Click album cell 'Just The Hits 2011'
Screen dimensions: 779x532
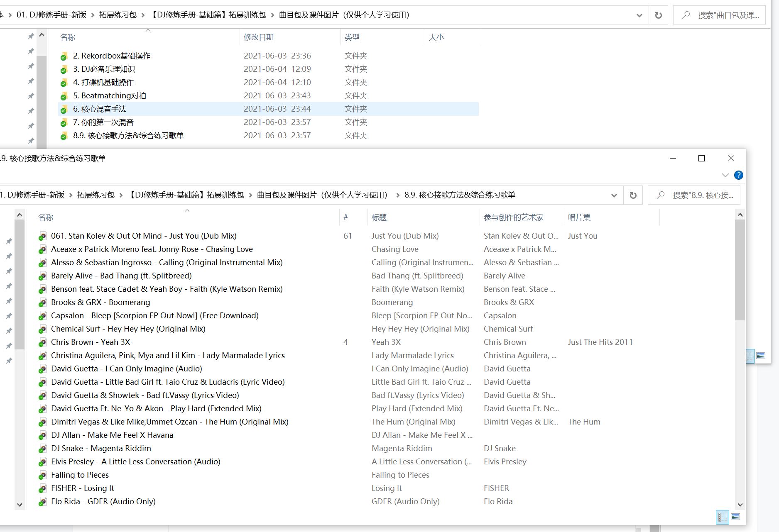[600, 342]
